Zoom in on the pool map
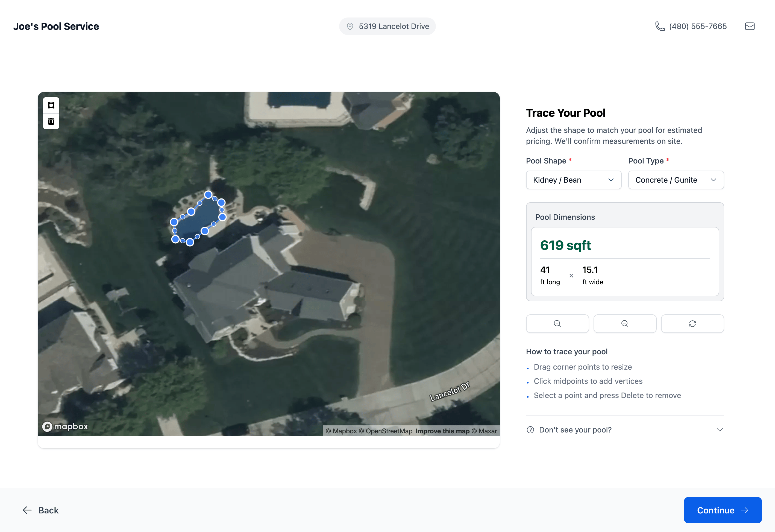 [x=557, y=323]
